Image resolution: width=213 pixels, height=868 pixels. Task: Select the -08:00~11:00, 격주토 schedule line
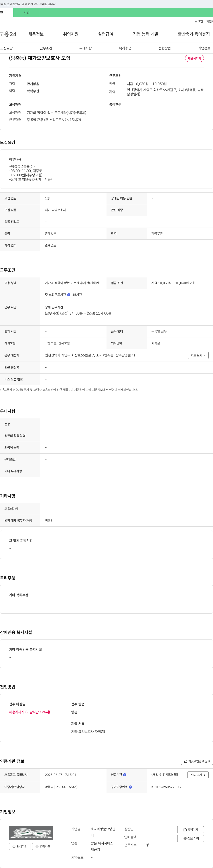click(26, 171)
